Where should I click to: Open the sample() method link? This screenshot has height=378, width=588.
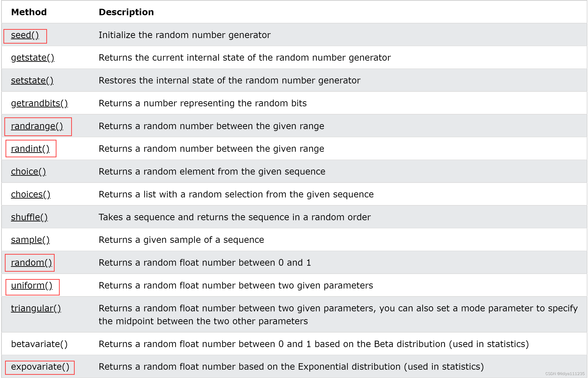click(x=30, y=240)
